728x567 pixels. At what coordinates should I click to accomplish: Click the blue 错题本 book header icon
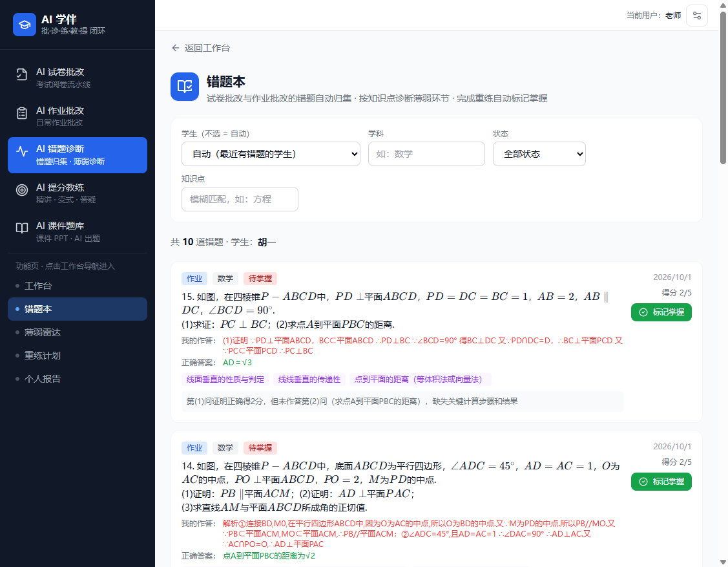tap(185, 87)
